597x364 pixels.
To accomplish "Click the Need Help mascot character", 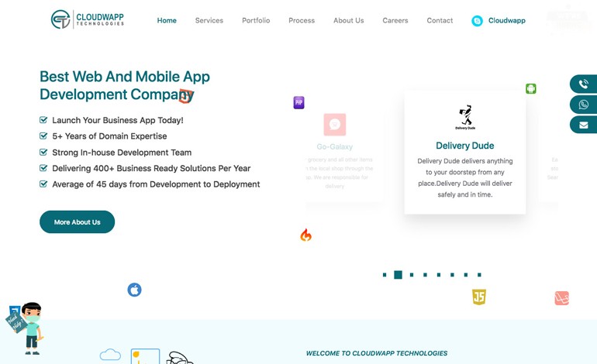I will coord(26,328).
